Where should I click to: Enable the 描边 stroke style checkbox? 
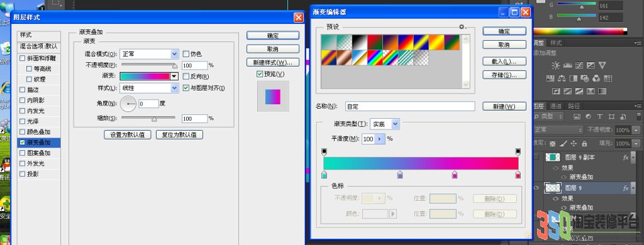pyautogui.click(x=22, y=89)
